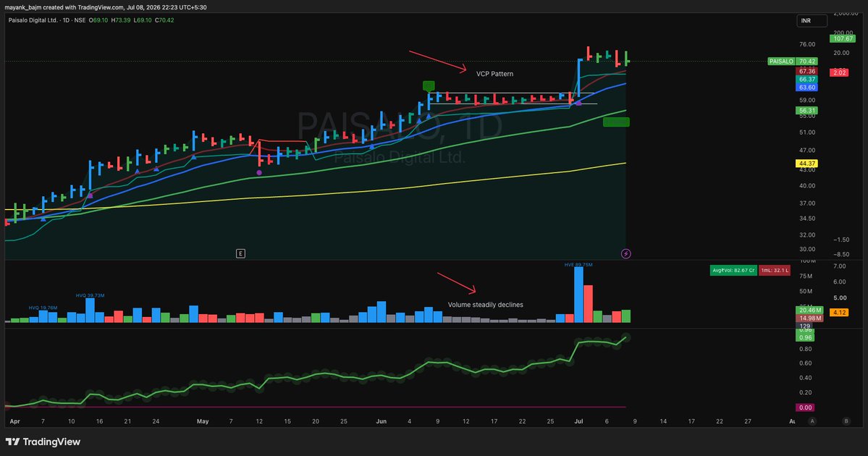Click the 0.40 indicator axis label
The image size is (868, 456).
pyautogui.click(x=806, y=378)
